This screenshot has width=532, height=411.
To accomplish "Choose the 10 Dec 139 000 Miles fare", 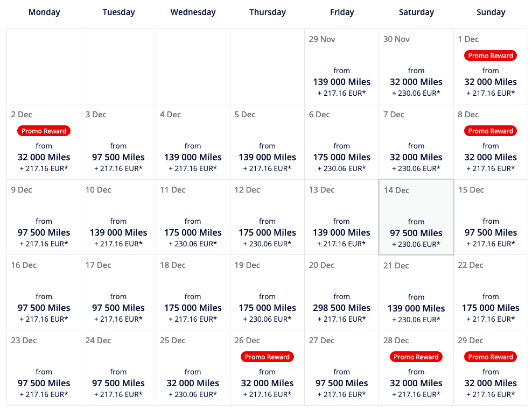I will coord(118,232).
